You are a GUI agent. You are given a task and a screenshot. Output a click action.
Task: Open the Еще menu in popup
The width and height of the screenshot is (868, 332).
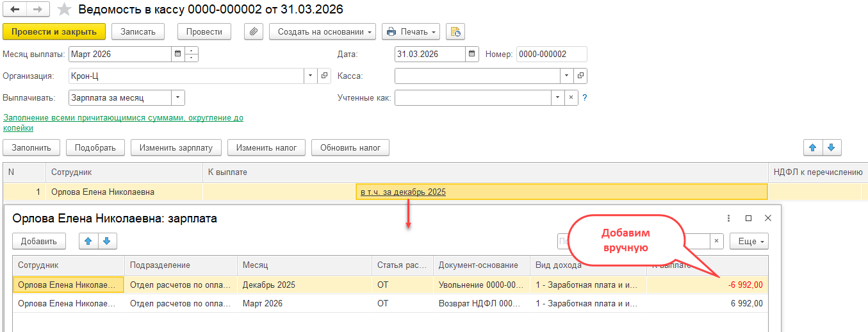[749, 241]
